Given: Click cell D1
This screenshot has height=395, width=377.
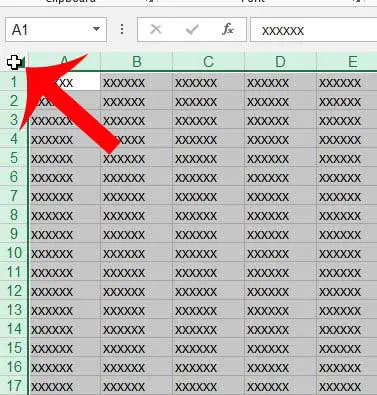Looking at the screenshot, I should click(x=280, y=82).
